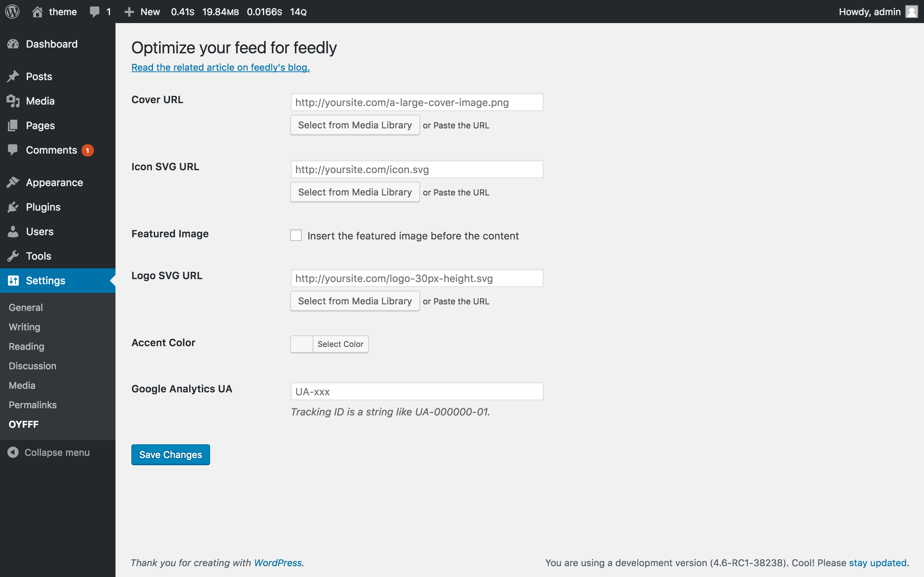This screenshot has width=924, height=577.
Task: Click the Accent Color swatch
Action: pos(302,344)
